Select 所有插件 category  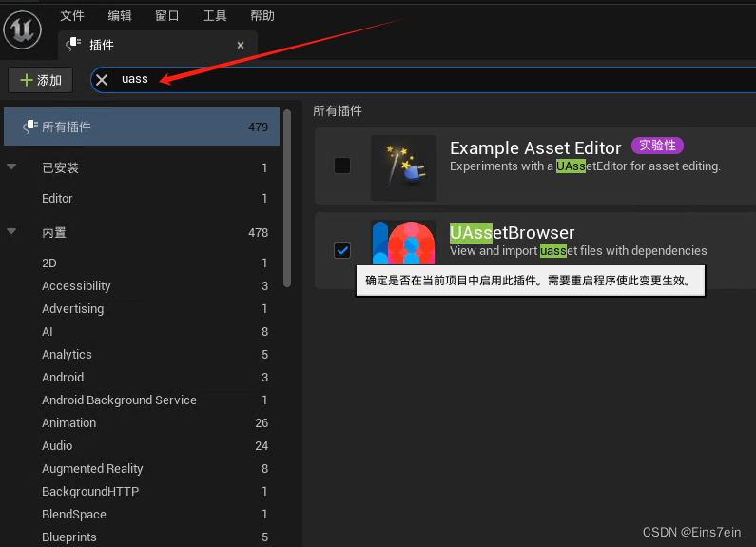(142, 127)
